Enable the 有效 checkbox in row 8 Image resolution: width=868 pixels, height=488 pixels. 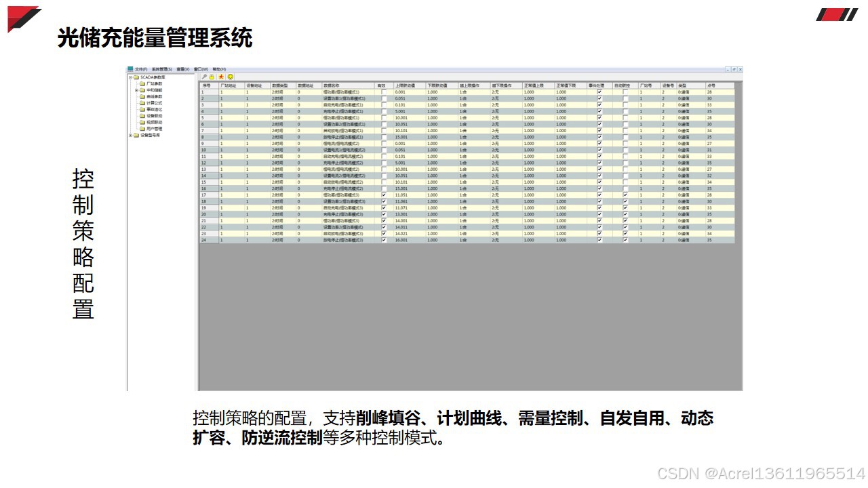click(x=384, y=137)
